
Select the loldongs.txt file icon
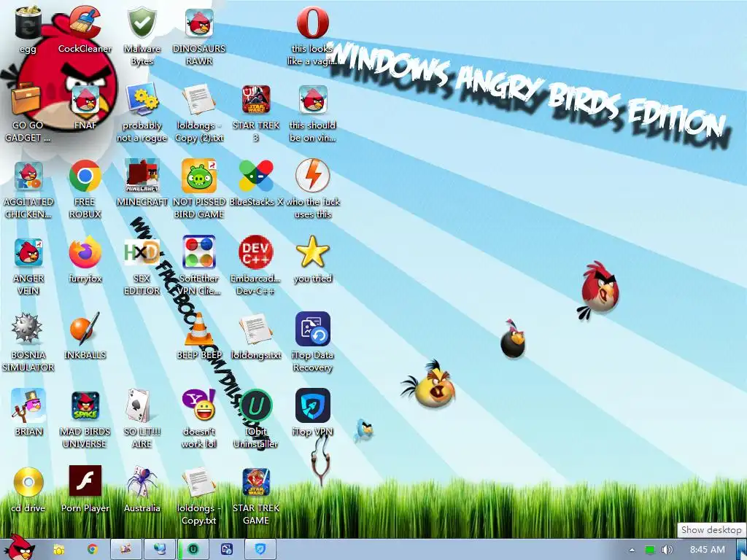(256, 329)
